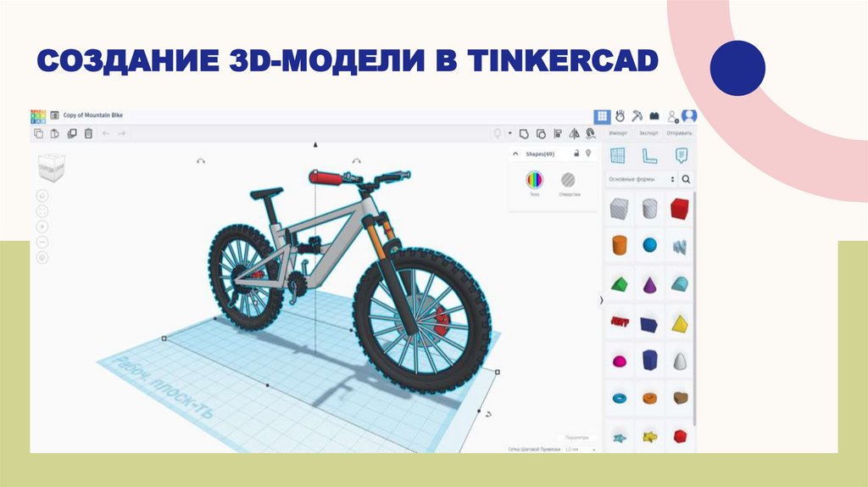The width and height of the screenshot is (868, 487).
Task: Click the Home view button
Action: pyautogui.click(x=42, y=196)
